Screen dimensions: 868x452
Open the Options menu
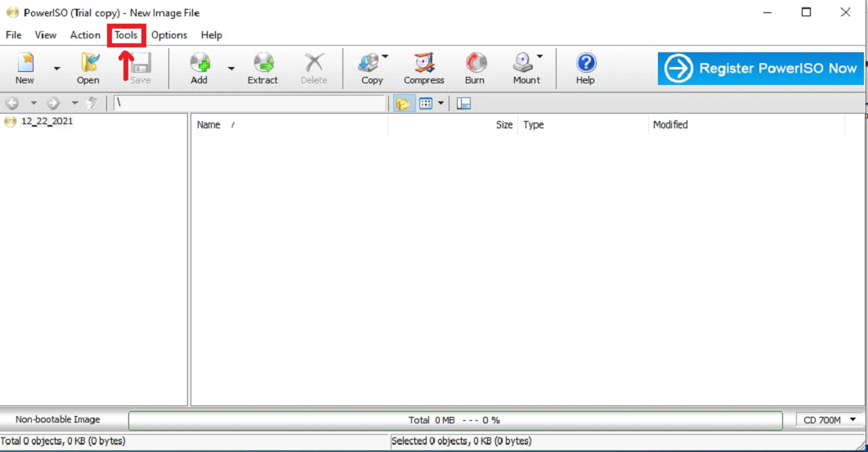169,35
